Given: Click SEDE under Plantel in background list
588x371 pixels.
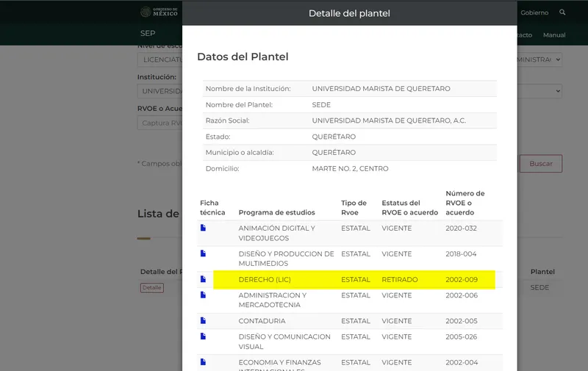Looking at the screenshot, I should coord(539,288).
